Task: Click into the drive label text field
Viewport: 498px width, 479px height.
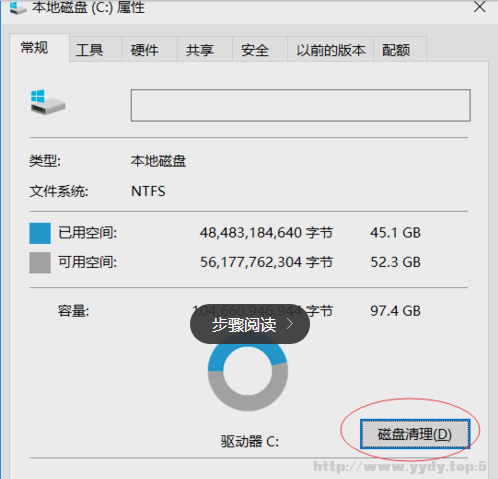Action: coord(301,105)
